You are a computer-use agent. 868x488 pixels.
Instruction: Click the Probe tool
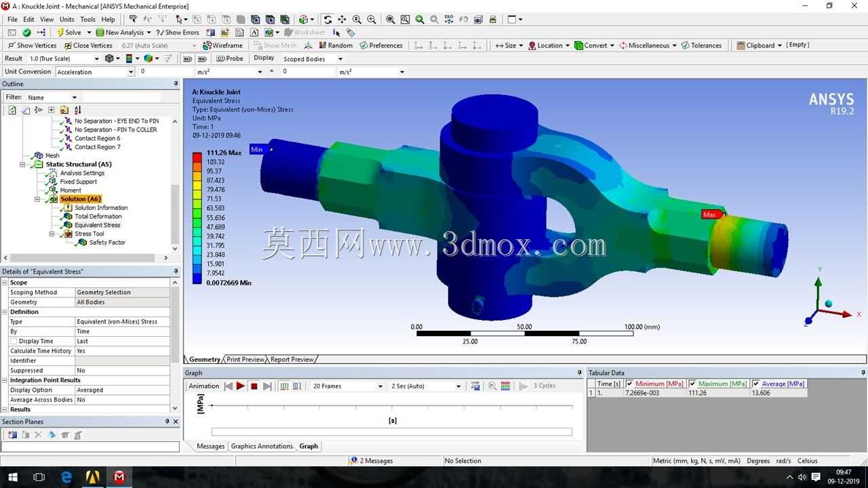coord(230,58)
